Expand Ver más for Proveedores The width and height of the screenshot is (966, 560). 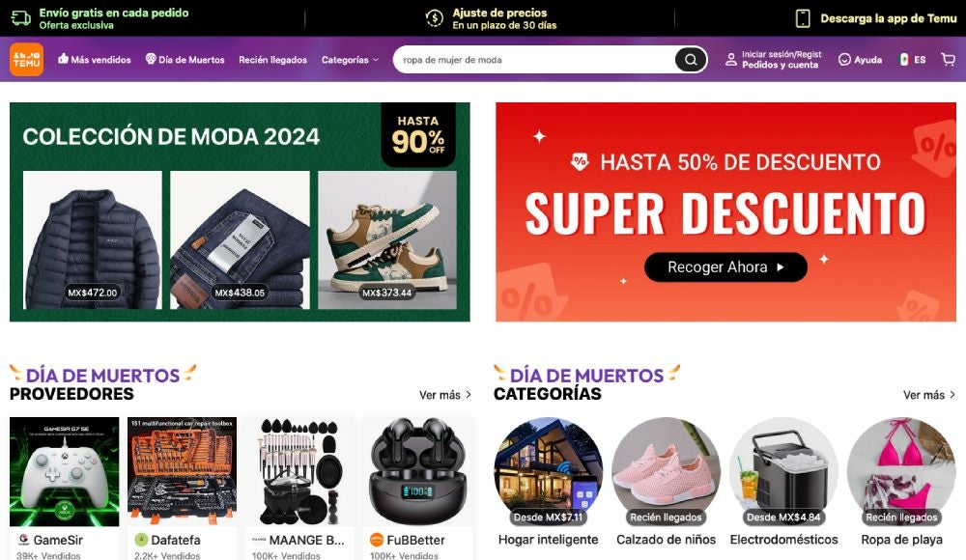[x=444, y=395]
